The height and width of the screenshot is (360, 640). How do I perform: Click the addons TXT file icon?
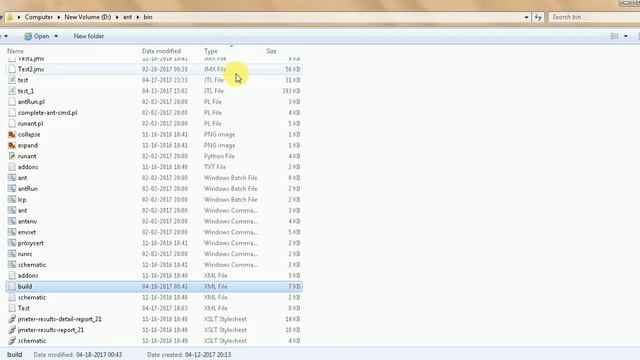12,167
